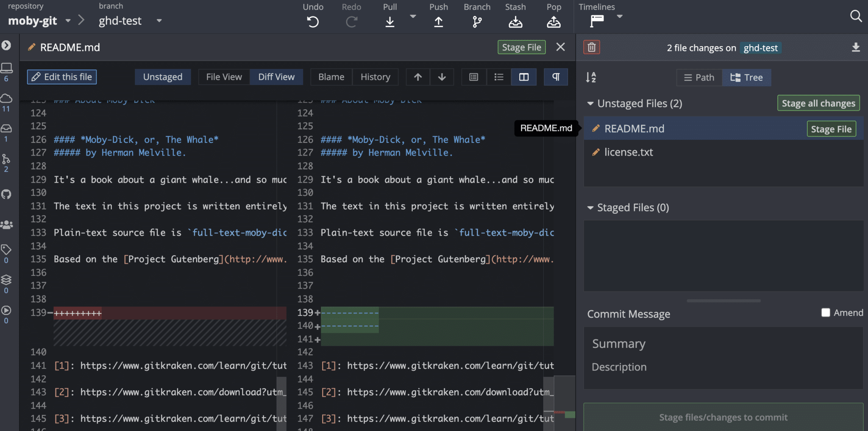Switch to the File View tab
Image resolution: width=868 pixels, height=431 pixels.
223,77
